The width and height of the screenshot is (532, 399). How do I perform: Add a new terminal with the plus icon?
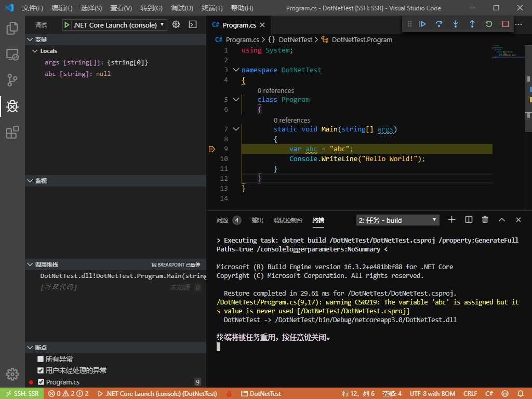coord(451,220)
